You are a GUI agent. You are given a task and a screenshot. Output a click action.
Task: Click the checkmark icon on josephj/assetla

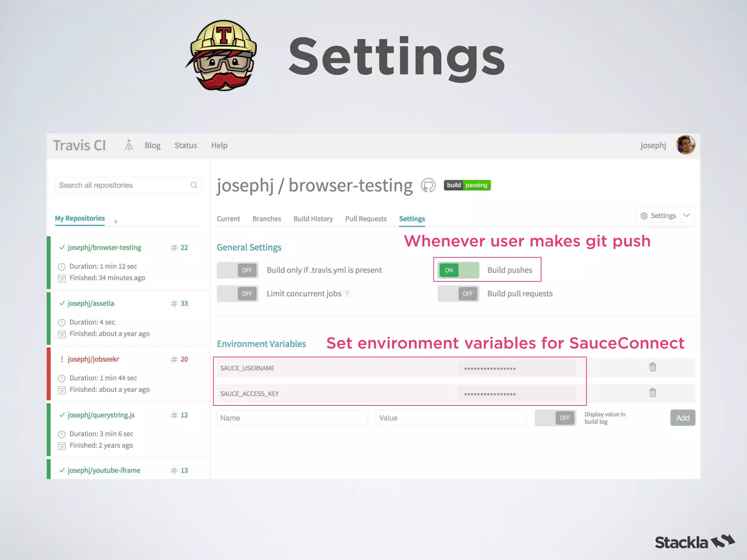(x=62, y=303)
